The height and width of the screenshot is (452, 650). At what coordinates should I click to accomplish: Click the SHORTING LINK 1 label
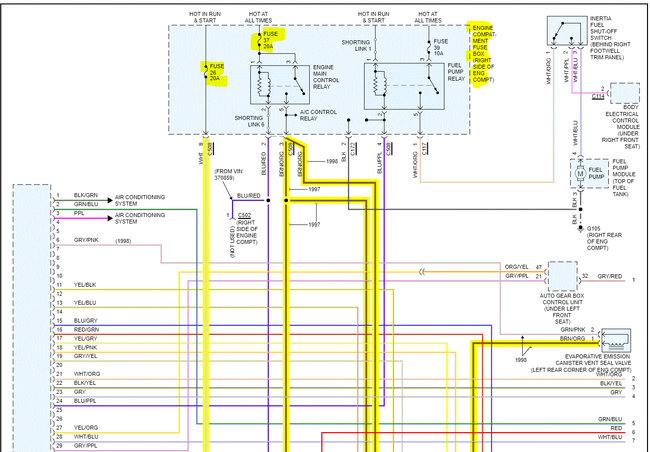pyautogui.click(x=356, y=46)
